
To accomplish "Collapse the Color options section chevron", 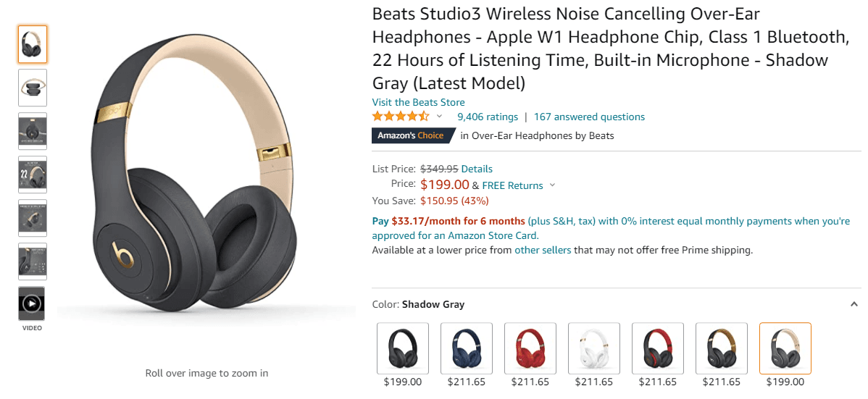I will click(854, 305).
